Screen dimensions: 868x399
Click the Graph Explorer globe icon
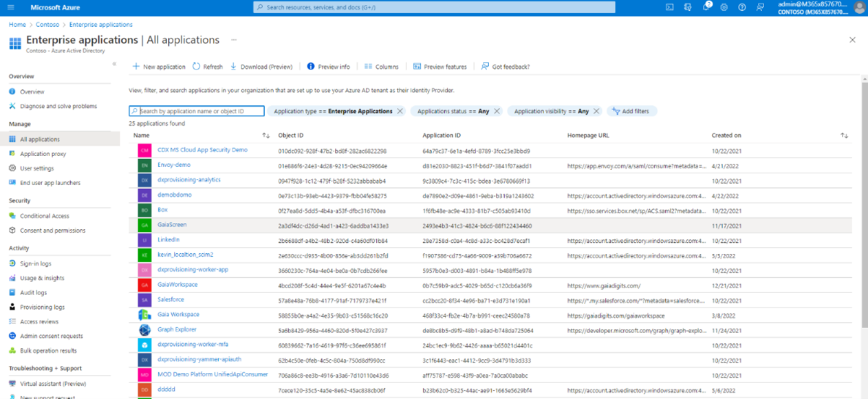(144, 330)
